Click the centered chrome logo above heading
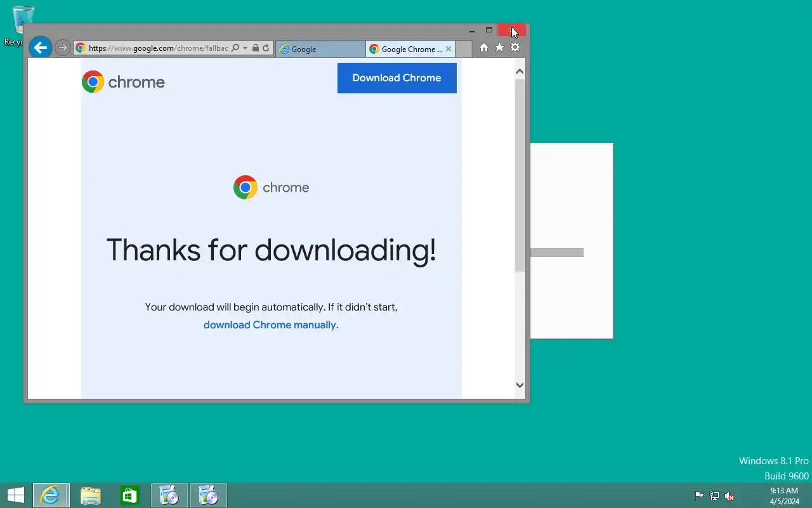812x508 pixels. [x=271, y=187]
